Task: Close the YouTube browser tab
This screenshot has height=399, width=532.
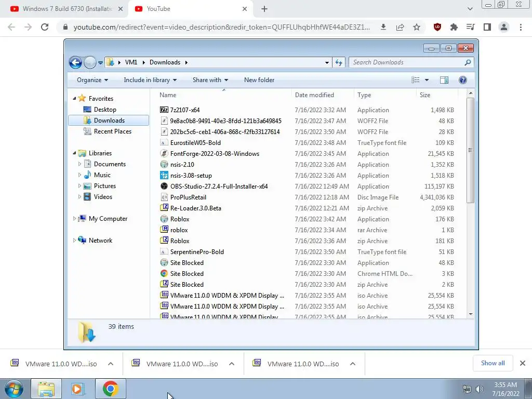Action: pos(245,9)
